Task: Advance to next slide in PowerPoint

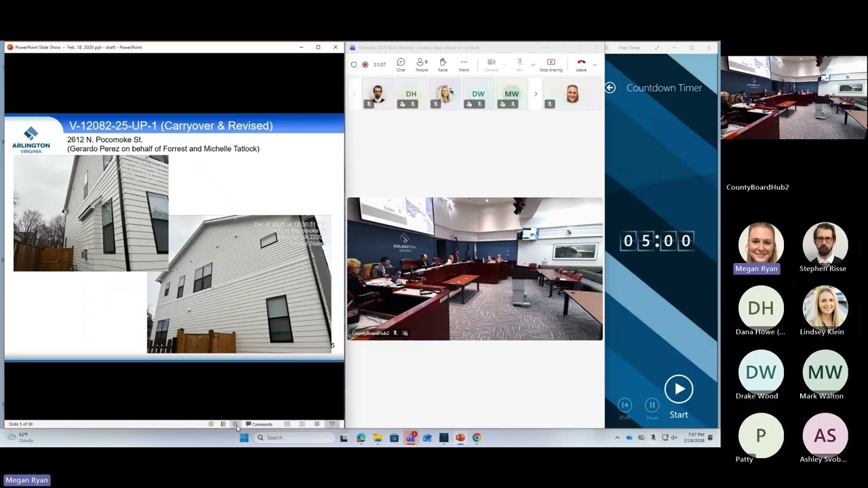Action: click(x=235, y=424)
